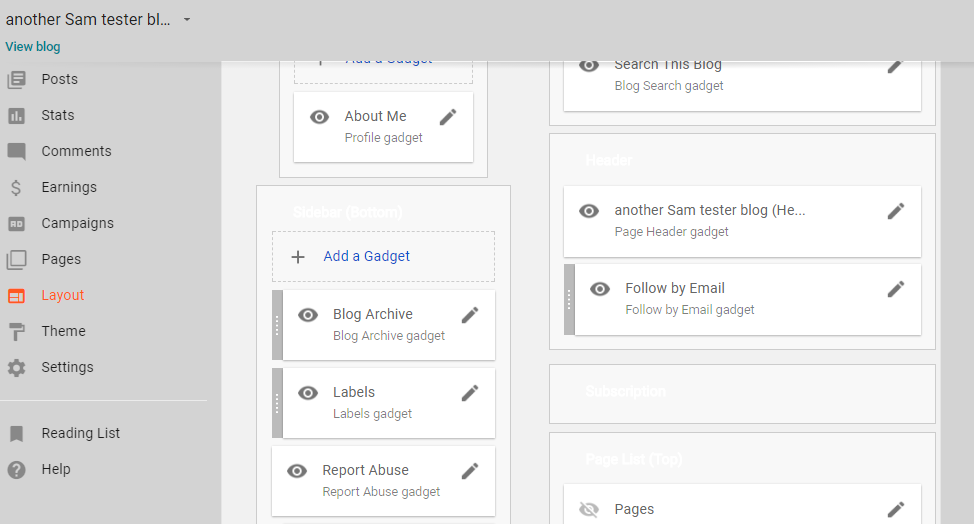
Task: Toggle visibility of Labels gadget
Action: pos(307,393)
